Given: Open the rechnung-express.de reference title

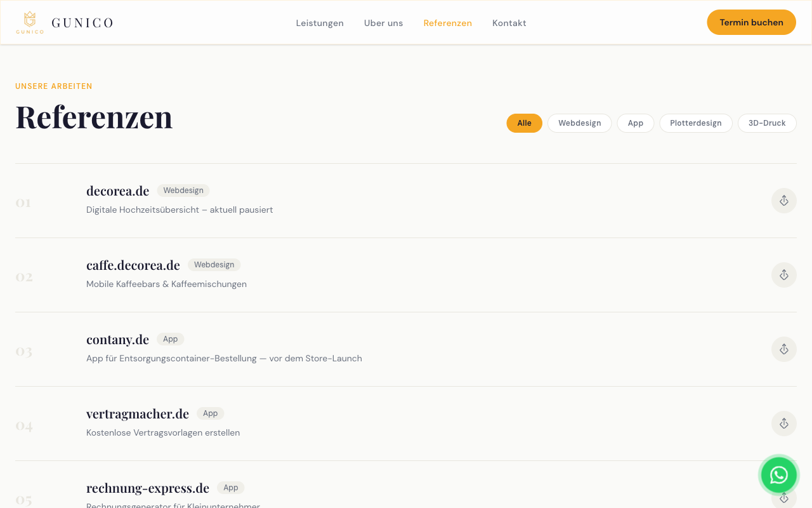Looking at the screenshot, I should (148, 488).
